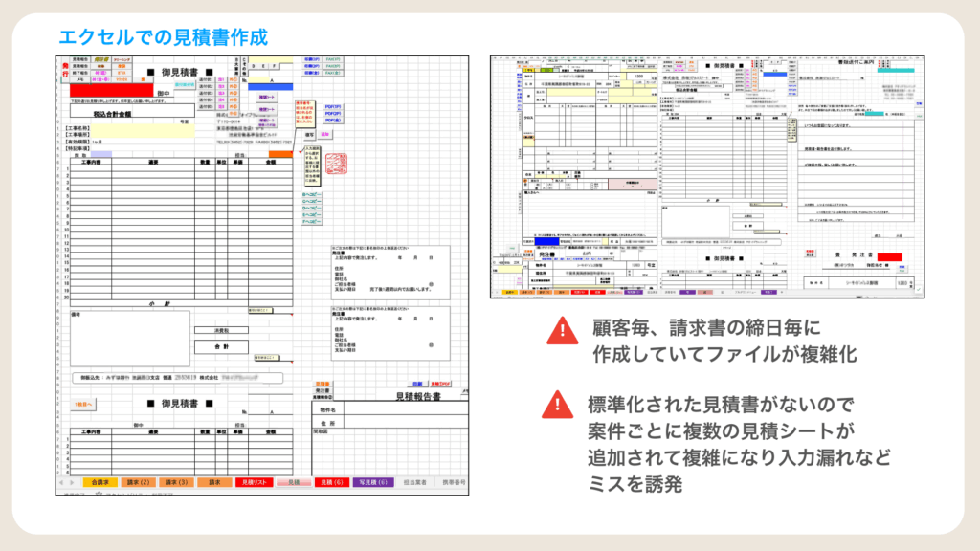This screenshot has height=551, width=980.
Task: Switch to the red 見積 (6) tab
Action: [329, 483]
